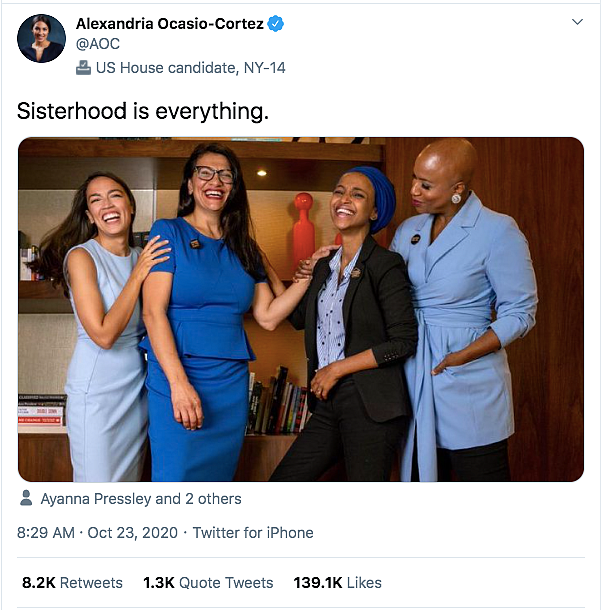View the 139.1K Likes list

(337, 583)
